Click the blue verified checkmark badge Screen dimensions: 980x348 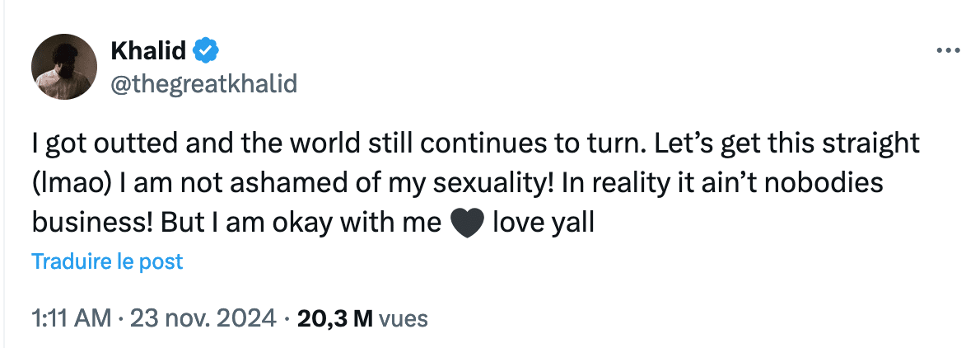pos(205,51)
